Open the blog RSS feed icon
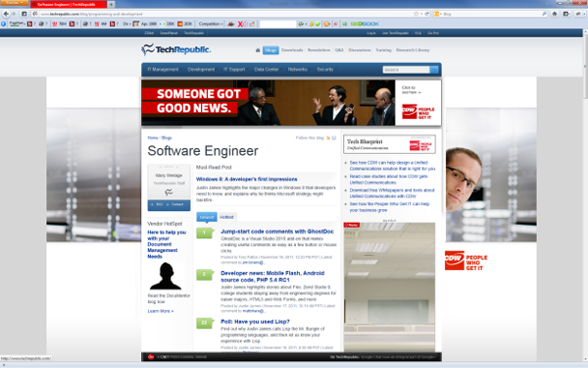The width and height of the screenshot is (588, 368). 328,137
